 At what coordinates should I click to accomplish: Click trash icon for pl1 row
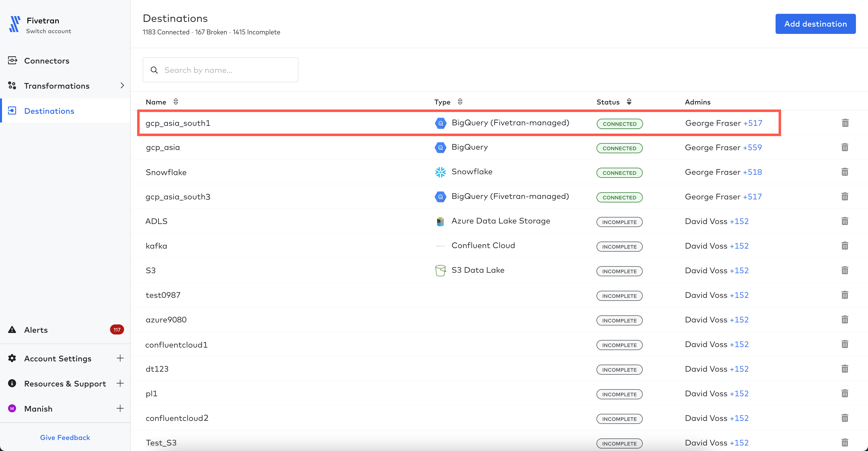[x=845, y=393]
